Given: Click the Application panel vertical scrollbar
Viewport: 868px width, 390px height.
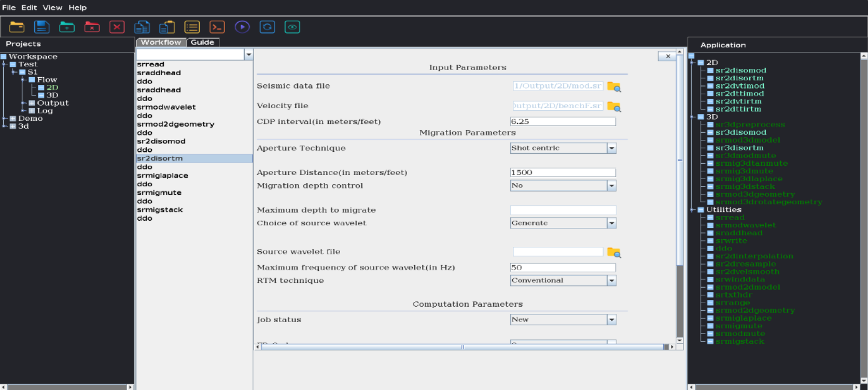Looking at the screenshot, I should tap(864, 218).
